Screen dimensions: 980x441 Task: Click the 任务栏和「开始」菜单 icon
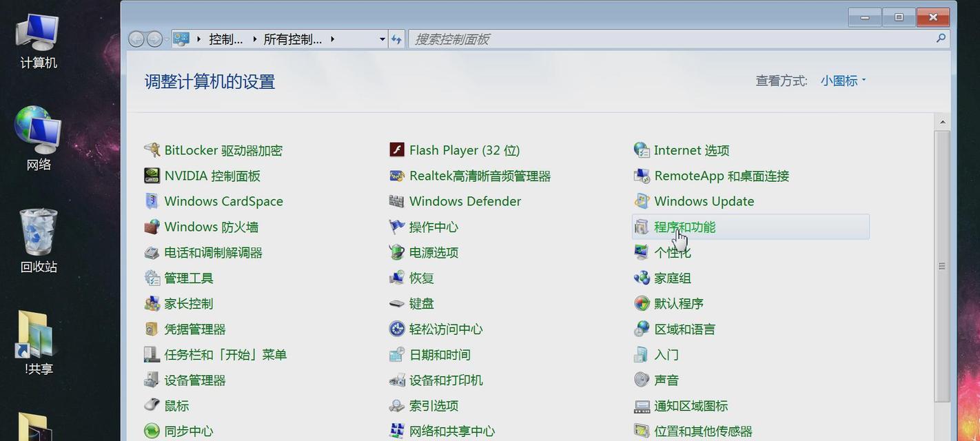coord(152,354)
